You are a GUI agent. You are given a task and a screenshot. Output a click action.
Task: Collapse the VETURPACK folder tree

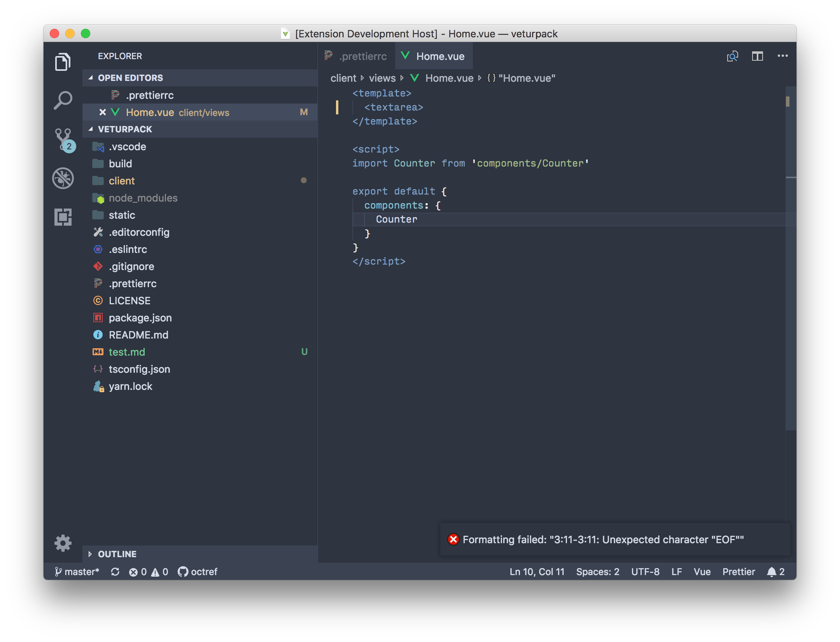pos(90,129)
